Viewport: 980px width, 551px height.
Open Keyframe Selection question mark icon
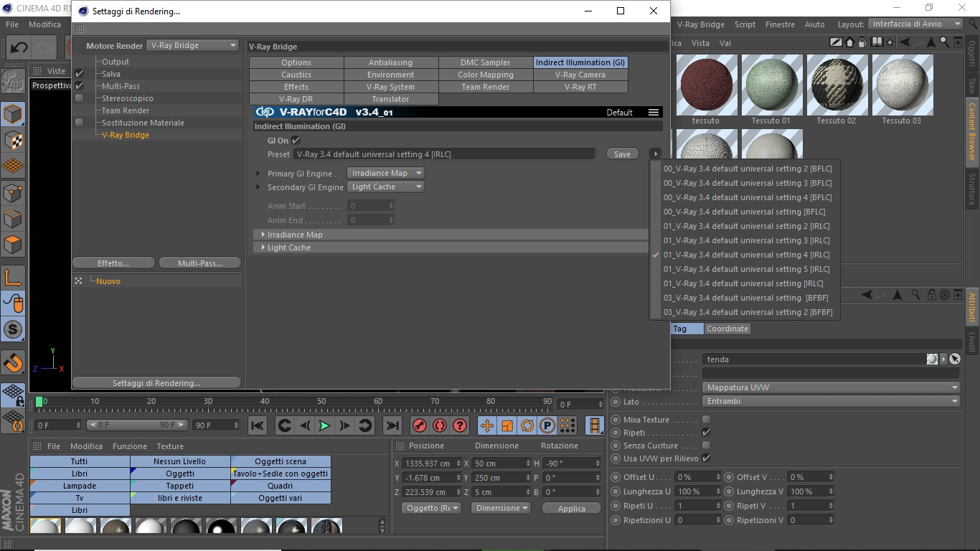460,425
